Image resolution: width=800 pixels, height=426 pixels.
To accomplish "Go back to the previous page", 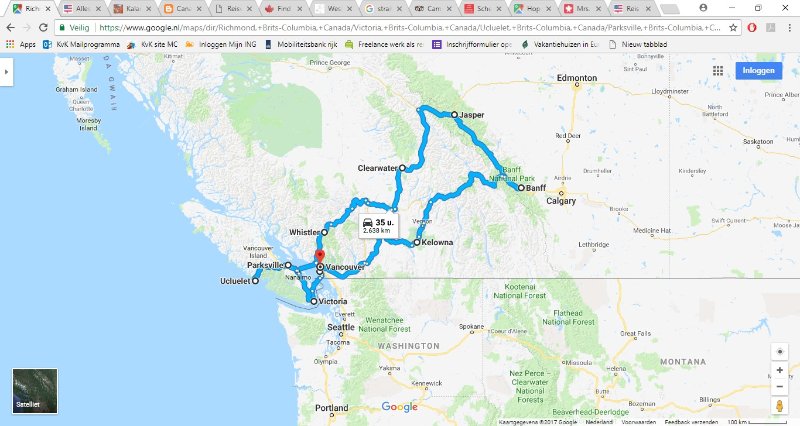I will [x=10, y=28].
